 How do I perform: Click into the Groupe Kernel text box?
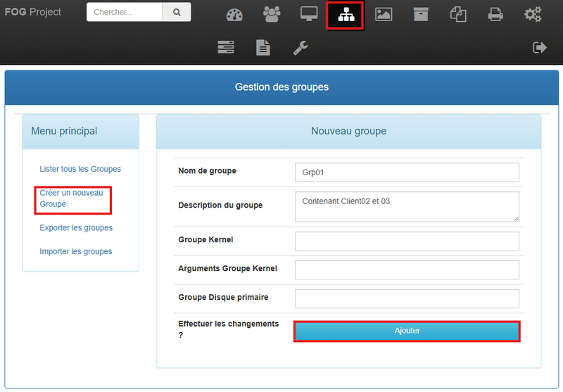(407, 241)
